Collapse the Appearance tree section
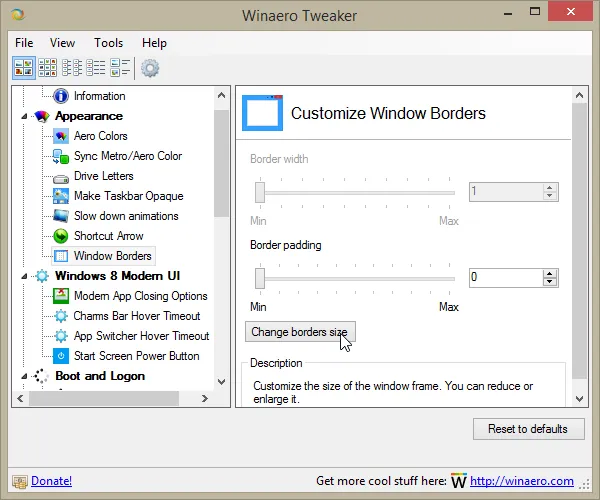The height and width of the screenshot is (500, 600). click(x=23, y=116)
